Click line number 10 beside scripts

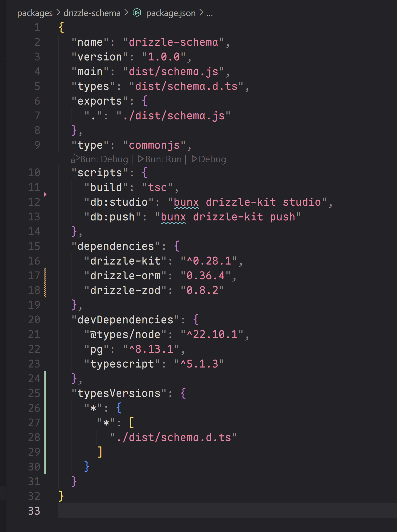(x=34, y=173)
